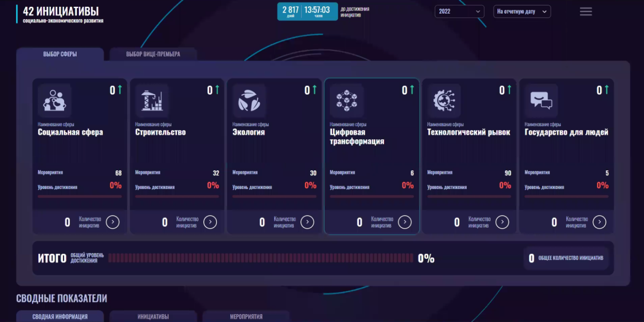Select the Строительство card title

pos(161,132)
